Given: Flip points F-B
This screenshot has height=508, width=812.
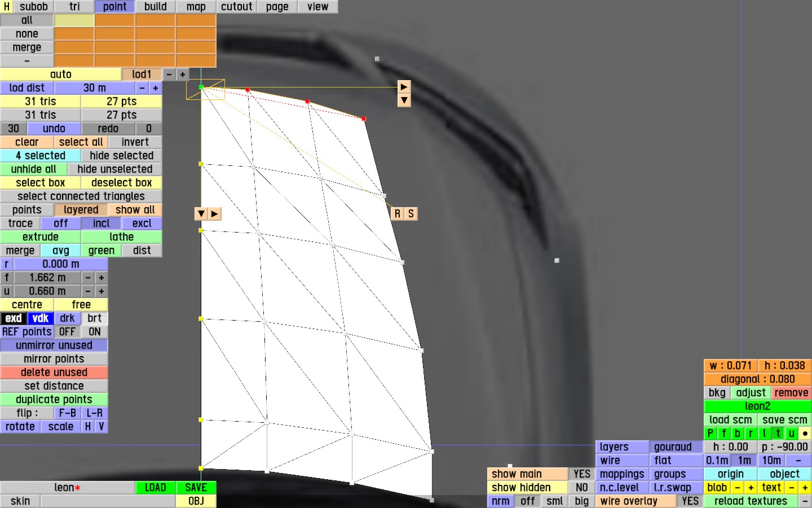Looking at the screenshot, I should tap(68, 413).
